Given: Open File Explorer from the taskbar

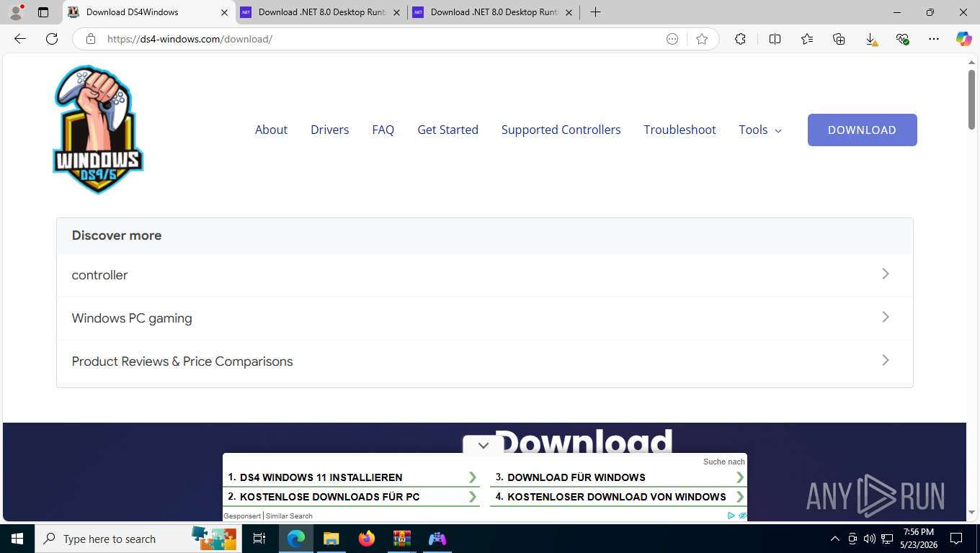Looking at the screenshot, I should (x=331, y=539).
